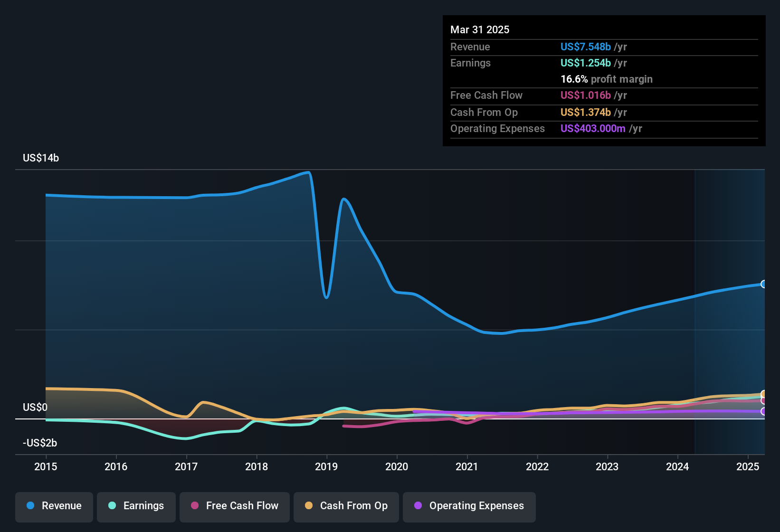Screen dimensions: 780x532
Task: Click the Earnings label in tooltip
Action: [470, 63]
